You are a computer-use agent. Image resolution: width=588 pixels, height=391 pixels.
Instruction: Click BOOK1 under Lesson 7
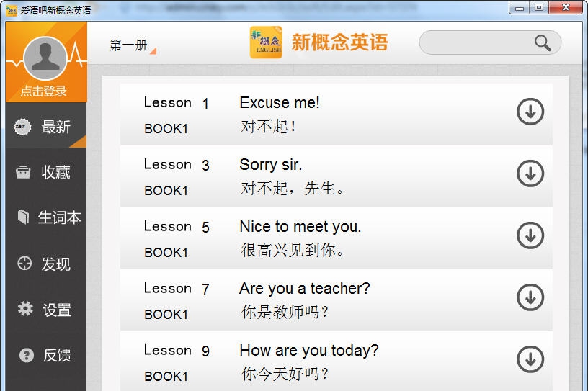[166, 314]
